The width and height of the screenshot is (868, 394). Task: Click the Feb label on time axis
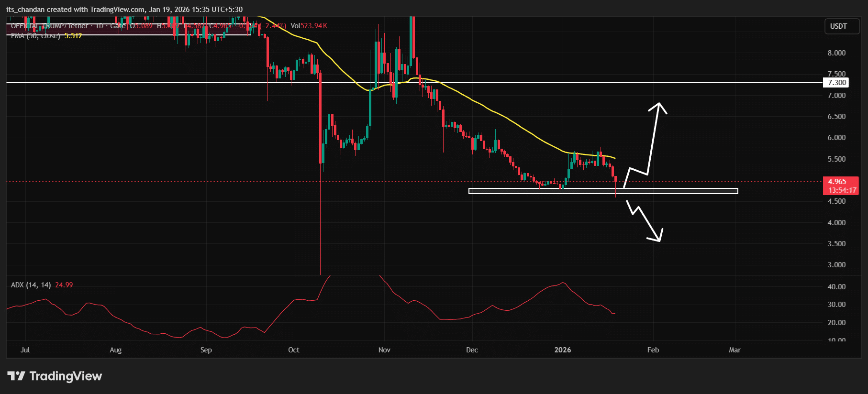click(x=653, y=350)
